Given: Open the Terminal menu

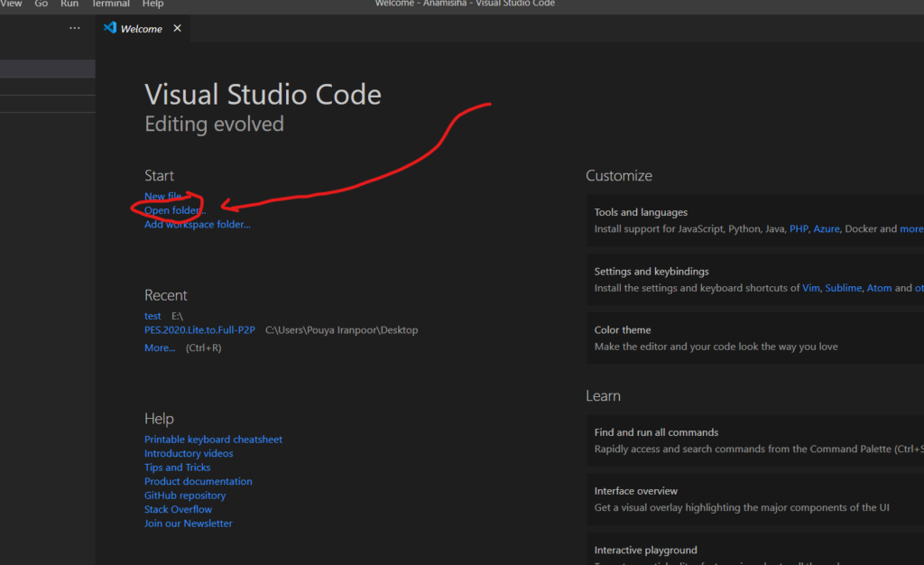Looking at the screenshot, I should coord(111,4).
